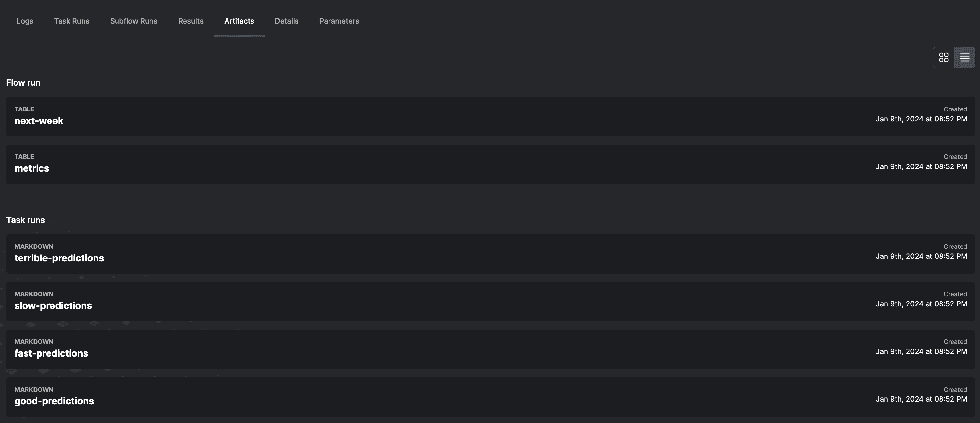Open fast-predictions markdown artifact
980x423 pixels.
(51, 353)
